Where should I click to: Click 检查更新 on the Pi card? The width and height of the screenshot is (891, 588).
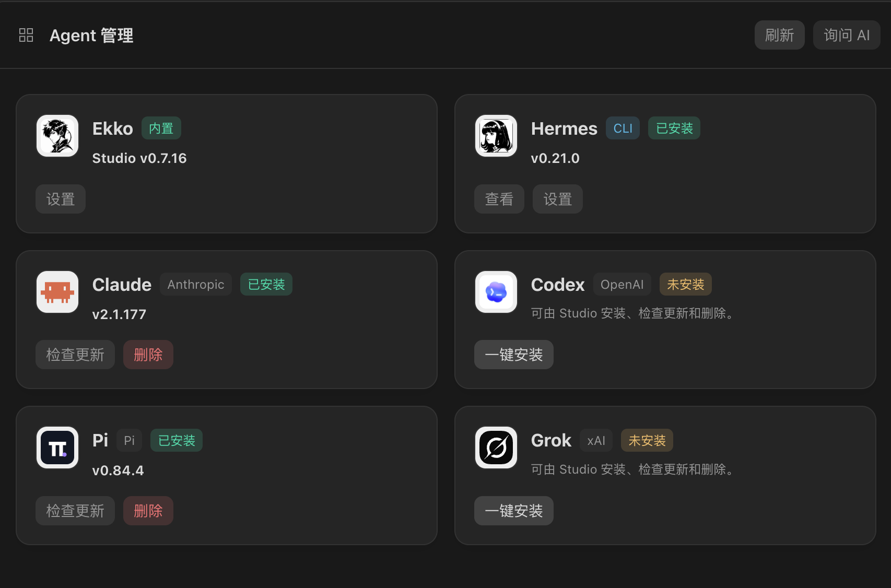tap(75, 511)
